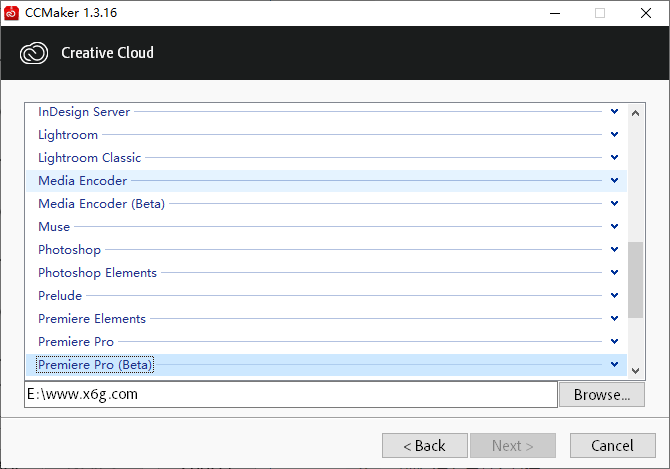This screenshot has width=670, height=469.
Task: Expand the Photoshop Elements chevron
Action: (614, 273)
